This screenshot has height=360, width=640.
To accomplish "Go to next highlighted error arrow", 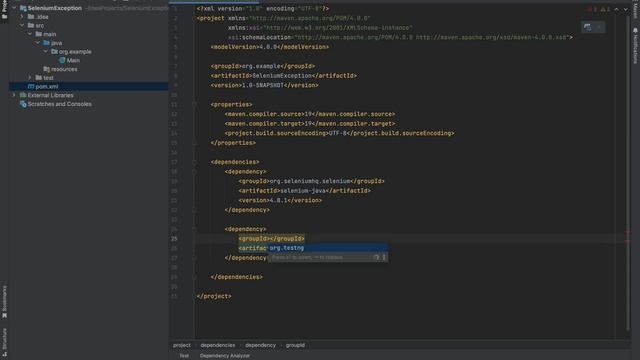I will coord(625,9).
